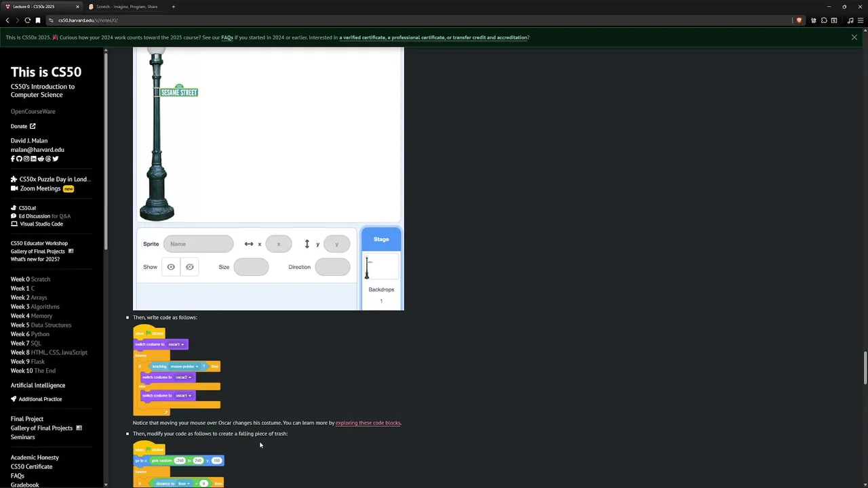Click the external-link icon beside Donate
The height and width of the screenshot is (488, 868).
point(33,126)
